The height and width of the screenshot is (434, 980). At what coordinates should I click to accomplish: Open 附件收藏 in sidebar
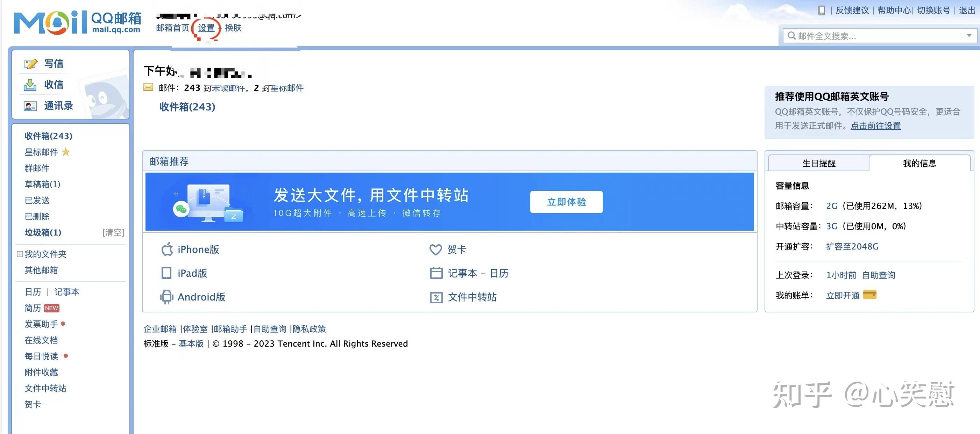[41, 372]
